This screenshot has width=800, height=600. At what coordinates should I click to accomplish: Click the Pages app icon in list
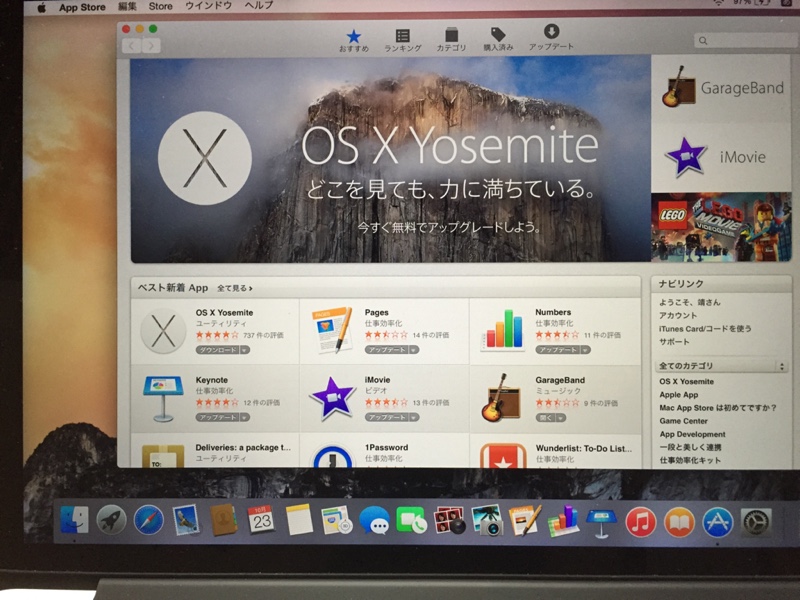click(x=332, y=330)
